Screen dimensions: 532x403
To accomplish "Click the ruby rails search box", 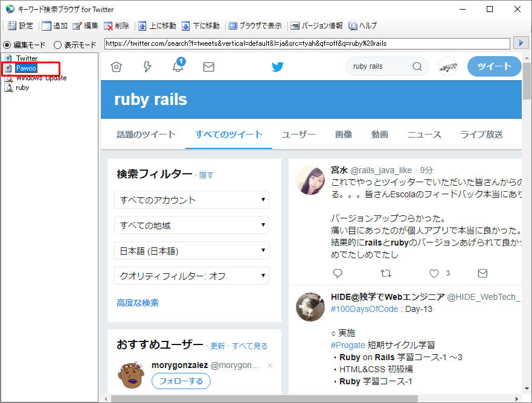I will (380, 66).
